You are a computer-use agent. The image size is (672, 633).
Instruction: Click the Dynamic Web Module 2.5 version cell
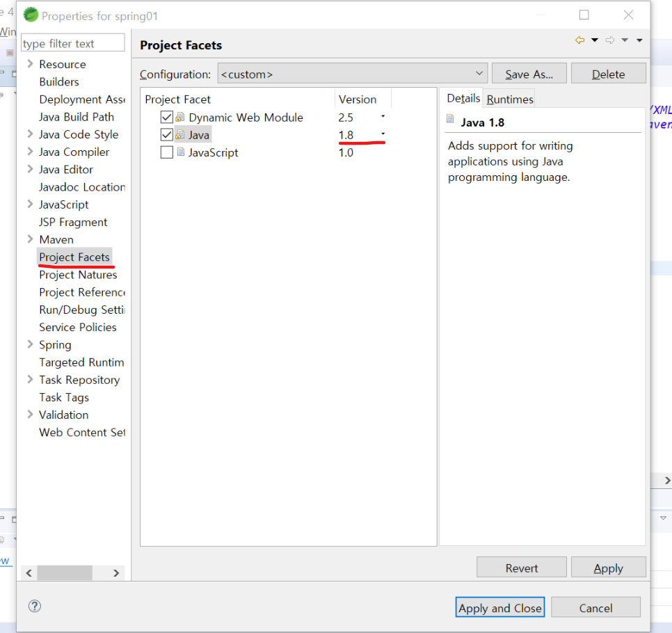coord(346,118)
